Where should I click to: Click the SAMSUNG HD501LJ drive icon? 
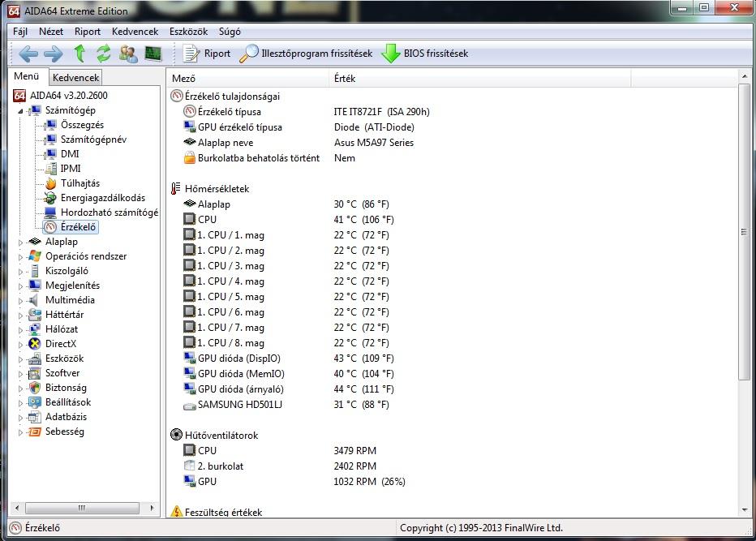point(190,405)
